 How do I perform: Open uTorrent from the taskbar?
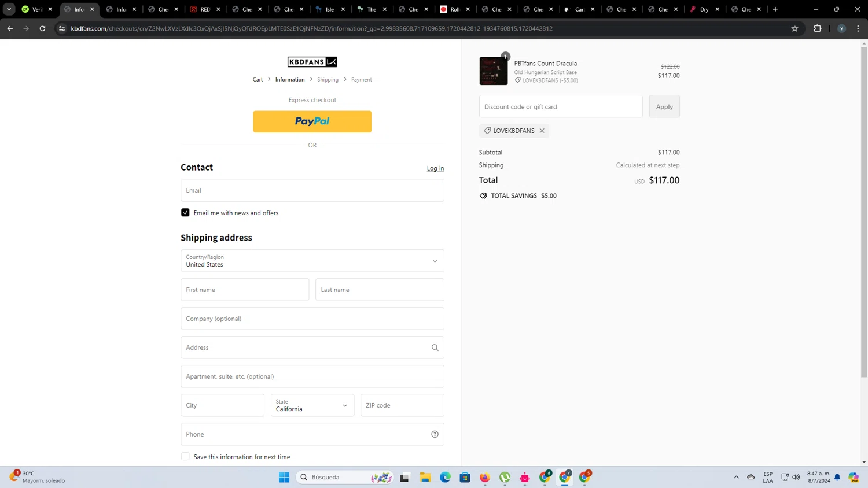click(505, 477)
